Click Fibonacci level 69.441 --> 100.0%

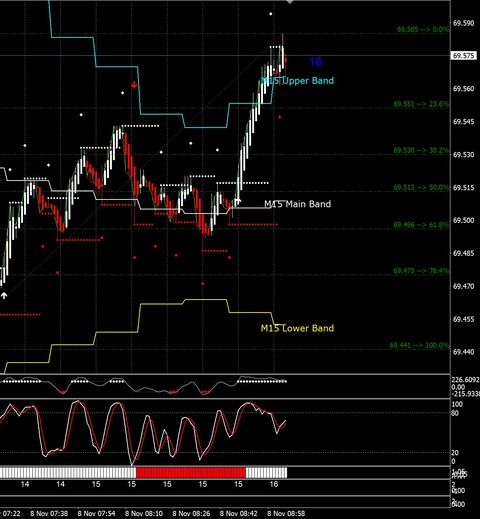point(419,345)
